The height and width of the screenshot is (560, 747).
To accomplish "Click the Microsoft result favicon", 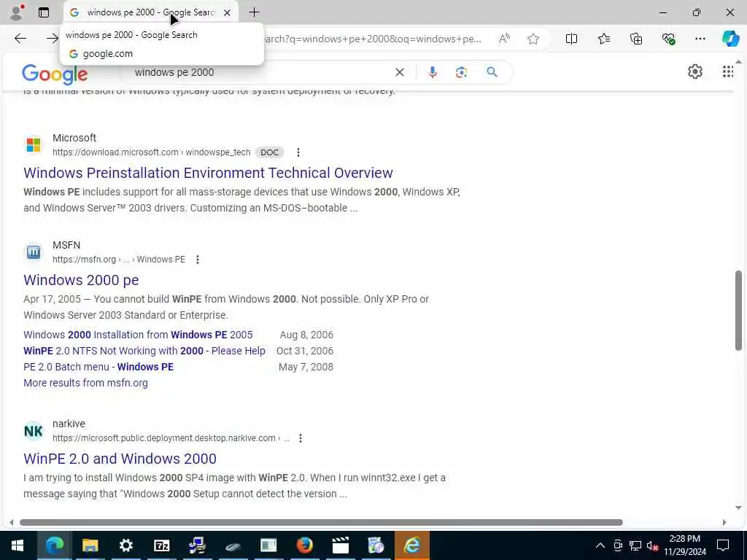I will (x=34, y=145).
